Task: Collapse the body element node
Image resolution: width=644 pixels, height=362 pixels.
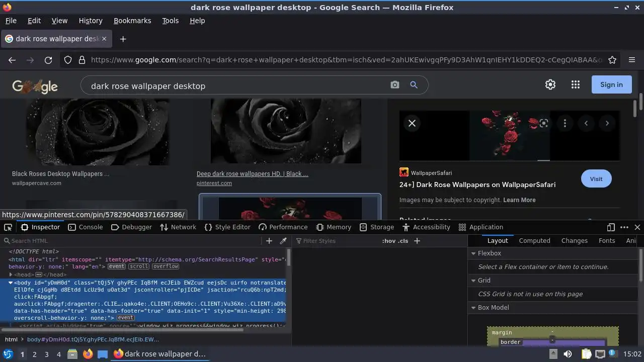Action: point(10,283)
